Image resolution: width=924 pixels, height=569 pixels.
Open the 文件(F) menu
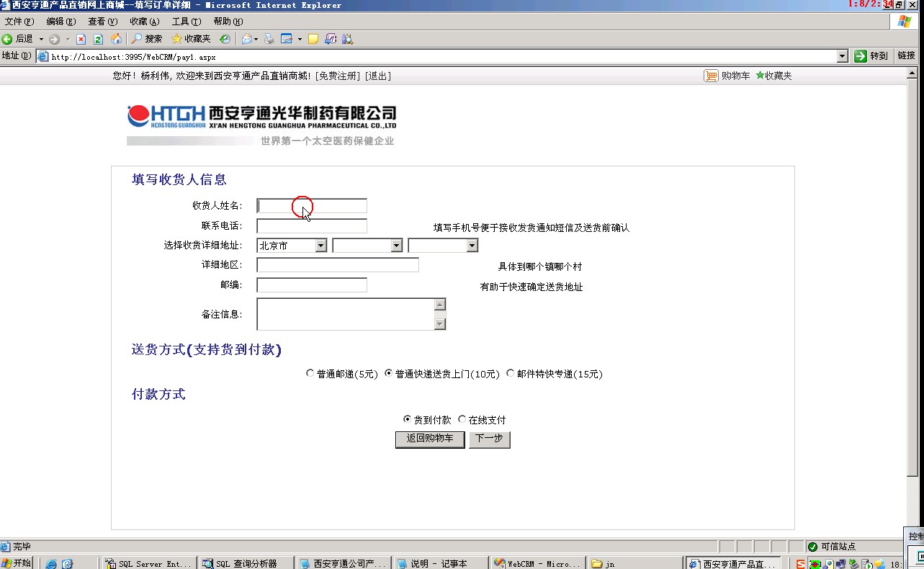19,22
